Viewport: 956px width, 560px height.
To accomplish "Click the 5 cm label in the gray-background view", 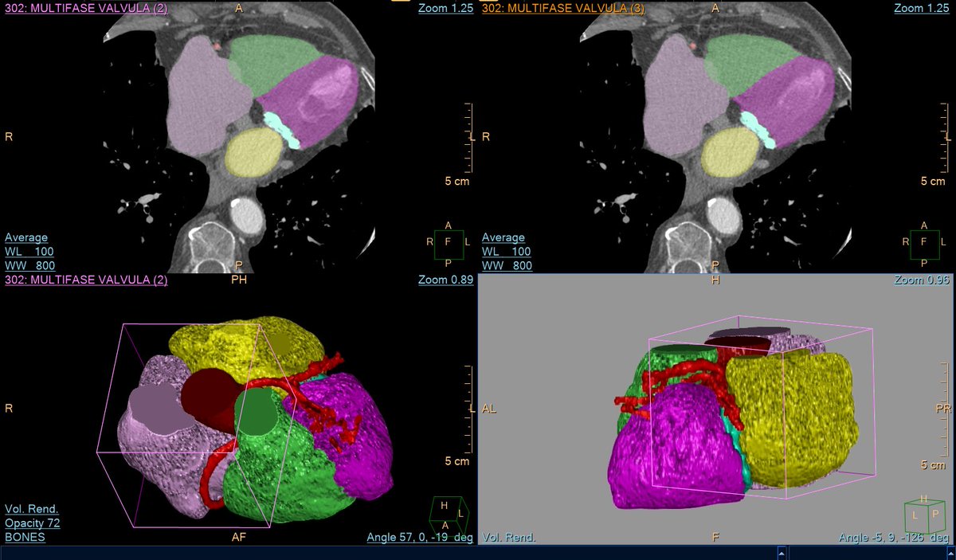I will click(933, 465).
